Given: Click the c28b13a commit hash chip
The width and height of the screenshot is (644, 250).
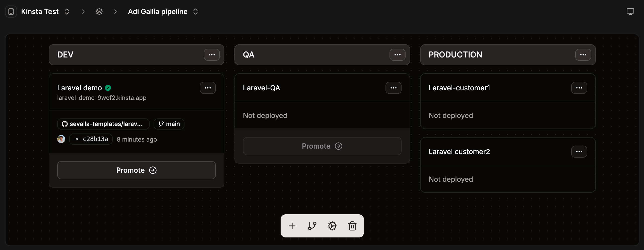Looking at the screenshot, I should point(91,139).
